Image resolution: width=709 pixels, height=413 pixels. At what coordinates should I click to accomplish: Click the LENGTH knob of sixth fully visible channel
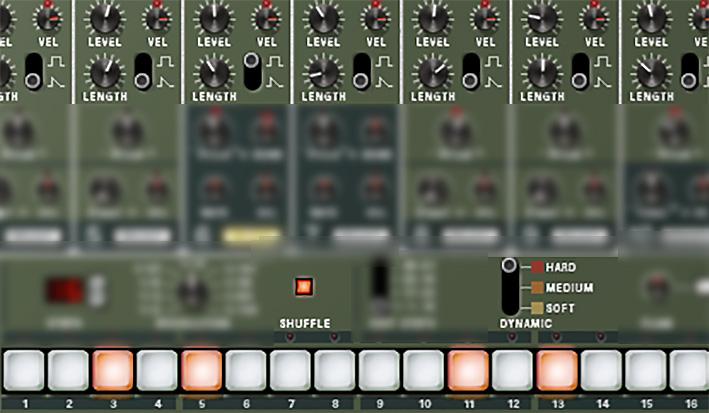pos(652,73)
